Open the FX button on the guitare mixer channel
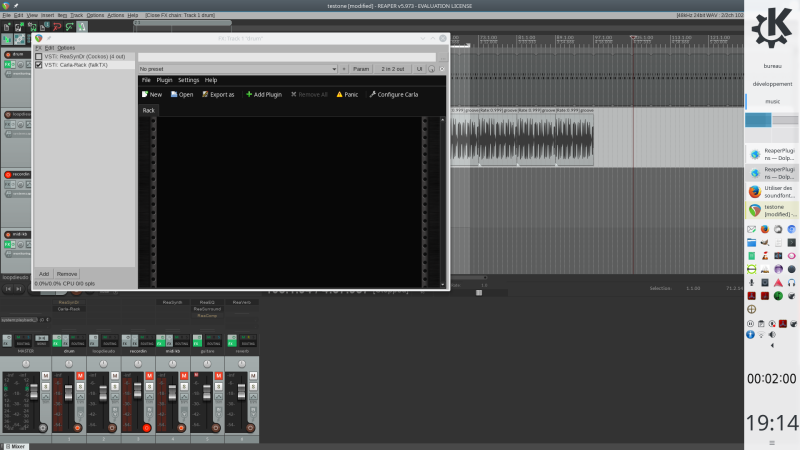Screen dimensions: 800x450 tap(197, 340)
